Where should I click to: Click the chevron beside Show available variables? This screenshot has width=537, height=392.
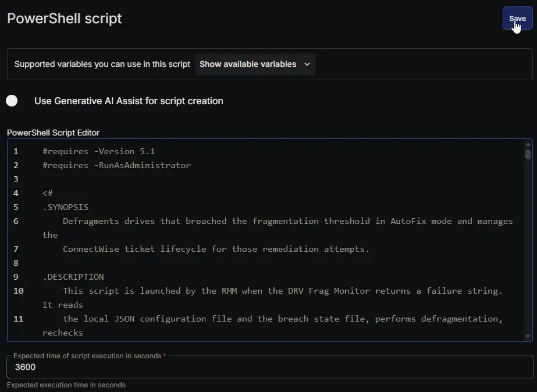click(x=307, y=64)
